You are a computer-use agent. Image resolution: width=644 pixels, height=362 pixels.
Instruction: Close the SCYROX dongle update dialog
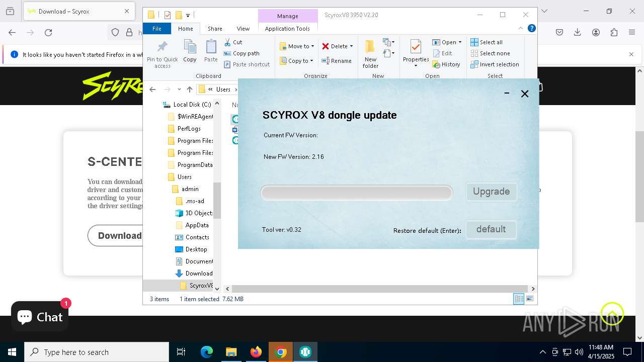pyautogui.click(x=525, y=94)
